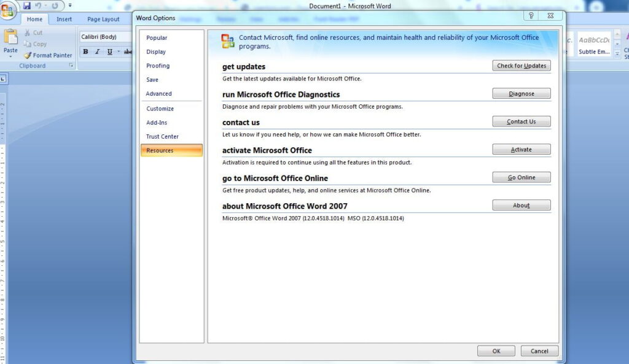Switch to the Insert ribbon tab
Screen dimensions: 629x364
pyautogui.click(x=64, y=19)
